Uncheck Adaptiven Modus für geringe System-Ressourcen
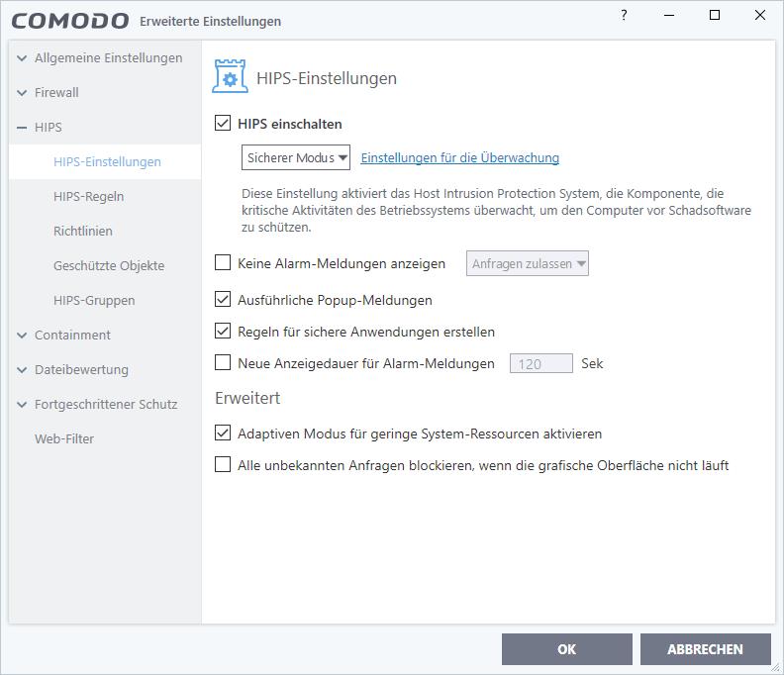Viewport: 784px width, 675px height. pos(223,433)
